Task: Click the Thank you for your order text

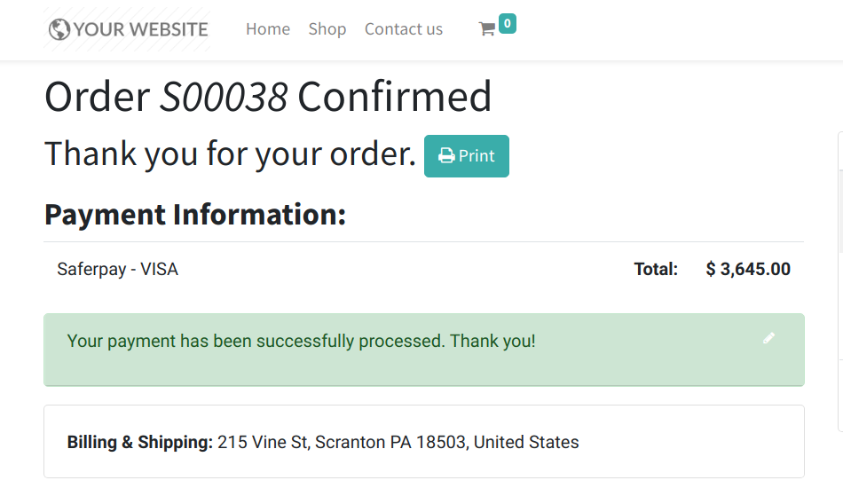Action: point(230,154)
